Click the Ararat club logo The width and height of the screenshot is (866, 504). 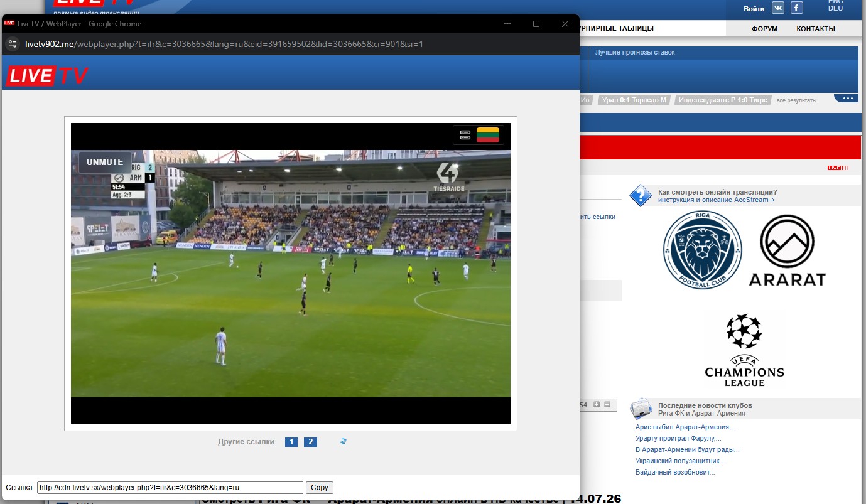(787, 250)
